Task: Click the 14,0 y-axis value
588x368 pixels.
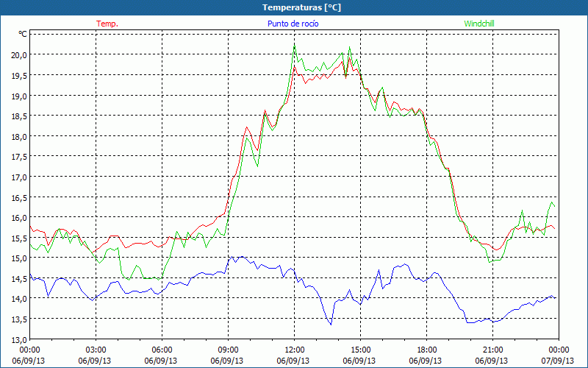Action: (x=19, y=299)
